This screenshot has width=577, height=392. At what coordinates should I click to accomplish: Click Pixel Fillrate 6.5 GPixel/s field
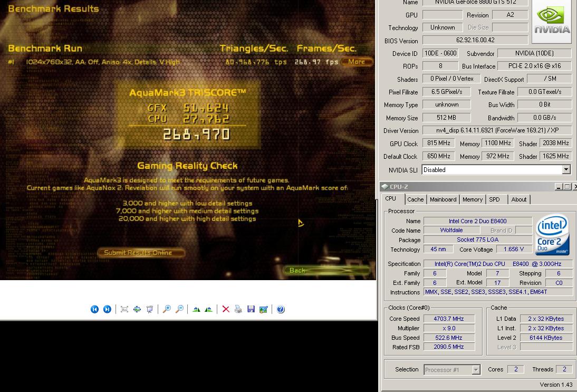[447, 92]
